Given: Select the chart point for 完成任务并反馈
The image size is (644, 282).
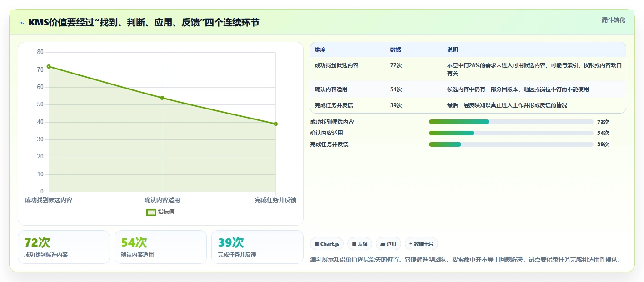Looking at the screenshot, I should 275,124.
